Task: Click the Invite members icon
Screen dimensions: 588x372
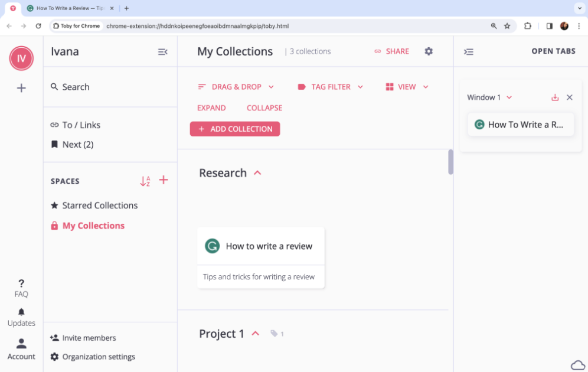Action: [x=54, y=337]
